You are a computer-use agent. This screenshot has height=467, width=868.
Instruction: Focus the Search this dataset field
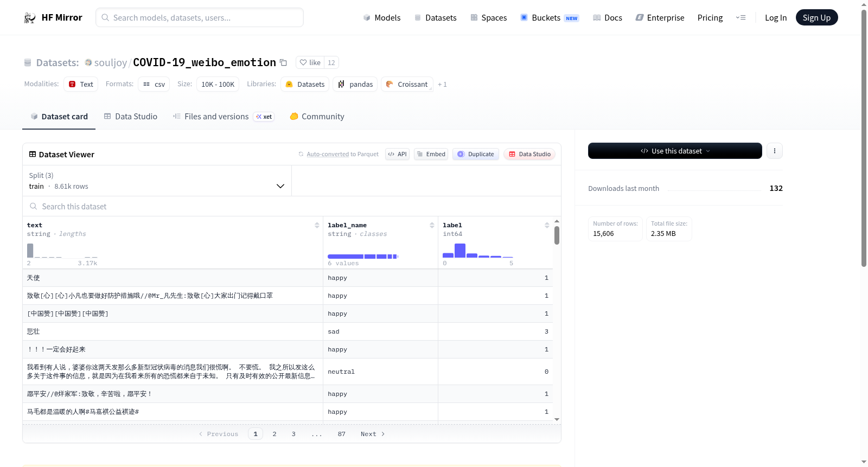292,206
